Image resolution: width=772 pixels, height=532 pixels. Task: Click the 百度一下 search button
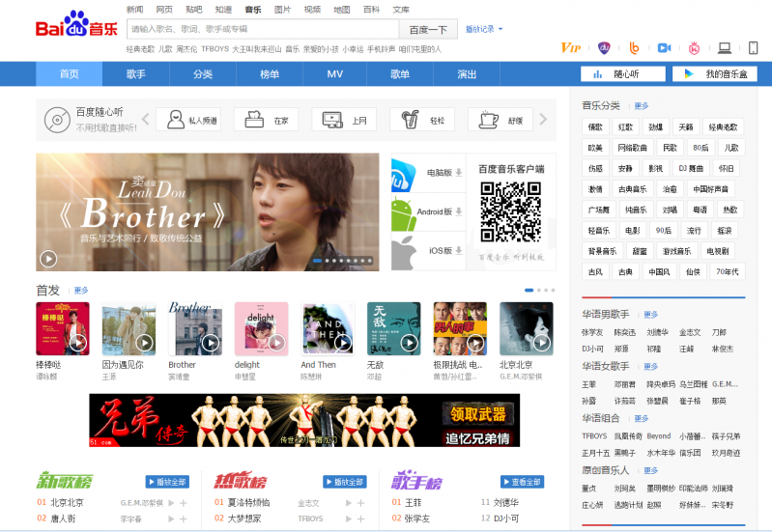[x=428, y=30]
